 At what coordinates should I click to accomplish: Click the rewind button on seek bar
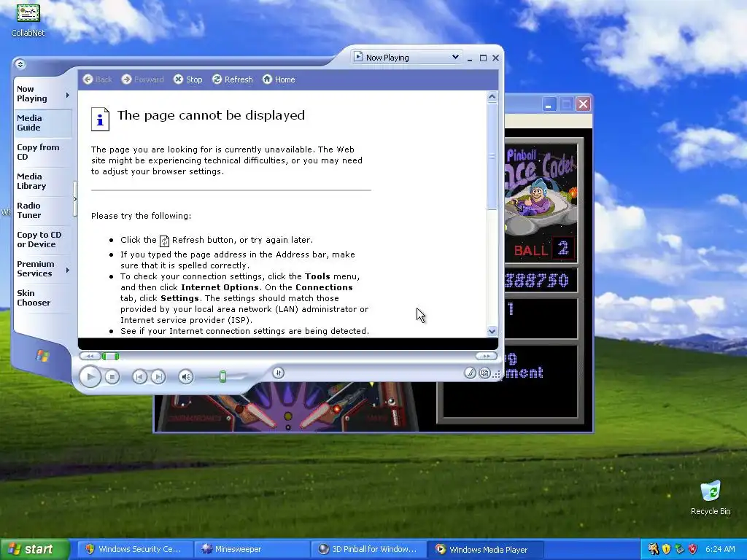point(90,356)
